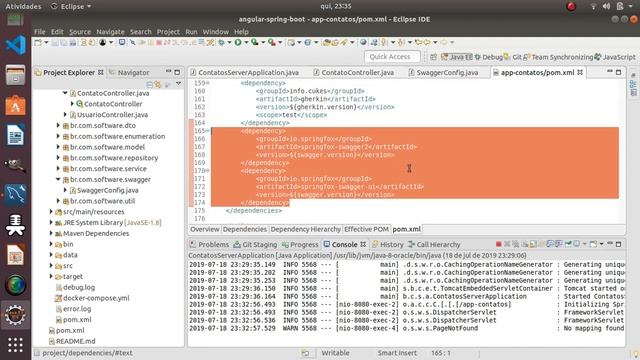Expand the src/main/resources folder
The width and height of the screenshot is (640, 360).
(51, 212)
